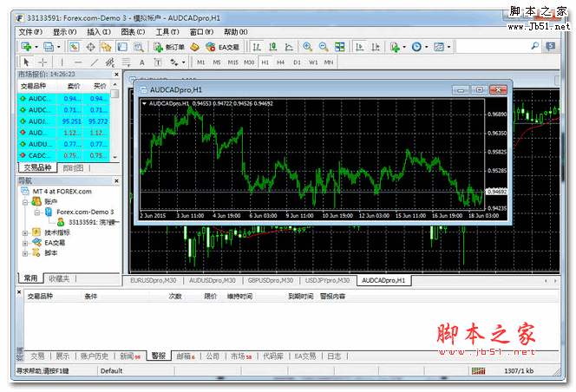Select the M15 timeframe button
Screen dimensions: 576x392
(x=232, y=62)
